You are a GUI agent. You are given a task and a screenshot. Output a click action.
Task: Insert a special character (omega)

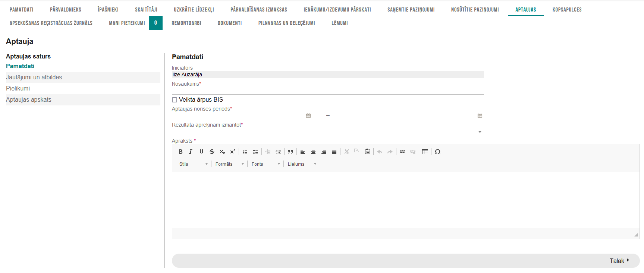pyautogui.click(x=437, y=152)
